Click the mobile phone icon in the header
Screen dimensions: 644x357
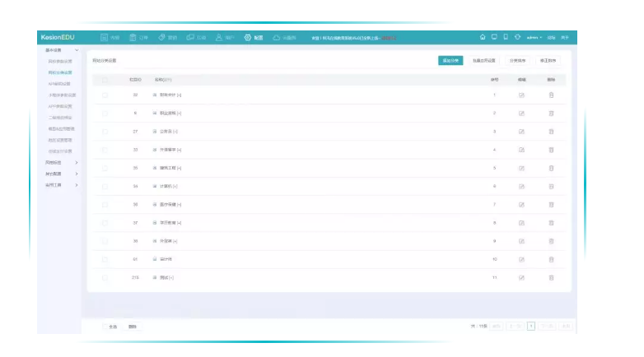click(505, 37)
